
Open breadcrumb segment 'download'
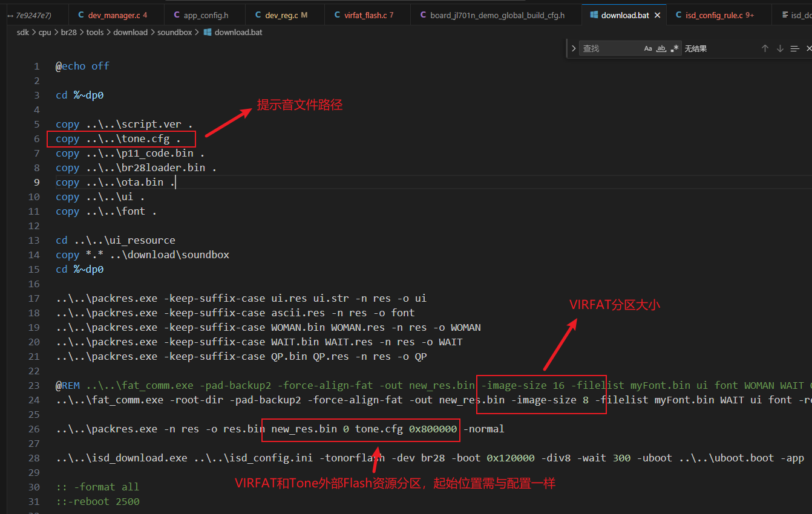coord(130,32)
